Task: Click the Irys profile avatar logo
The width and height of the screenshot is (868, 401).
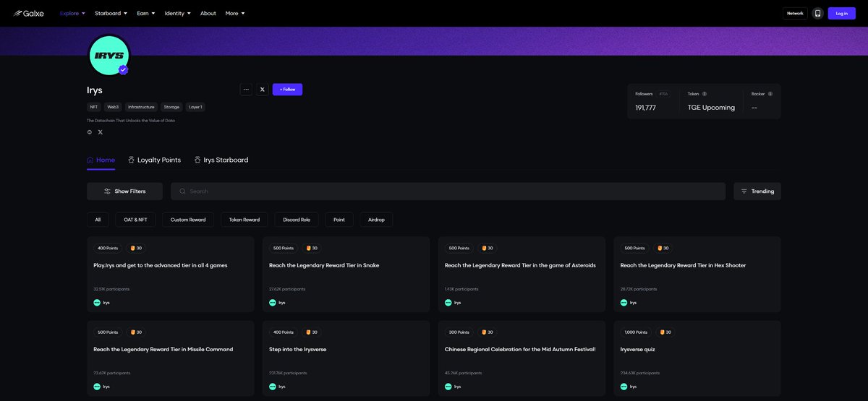Action: [x=109, y=56]
